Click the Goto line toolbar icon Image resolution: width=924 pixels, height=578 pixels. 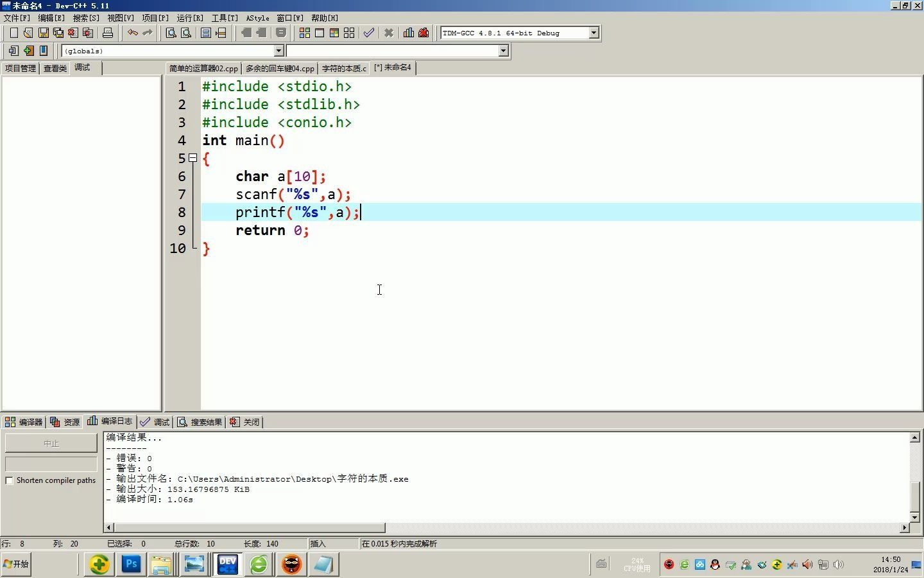coord(221,33)
